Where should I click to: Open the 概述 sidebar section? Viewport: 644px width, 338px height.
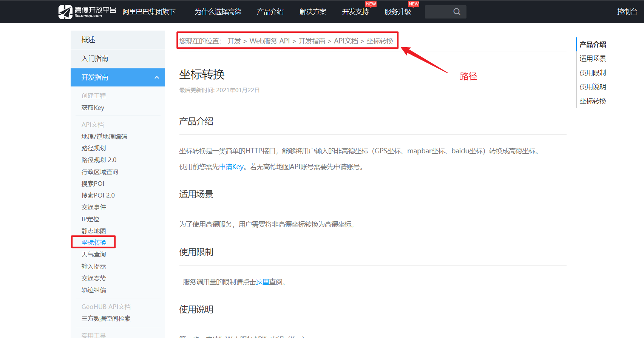118,40
